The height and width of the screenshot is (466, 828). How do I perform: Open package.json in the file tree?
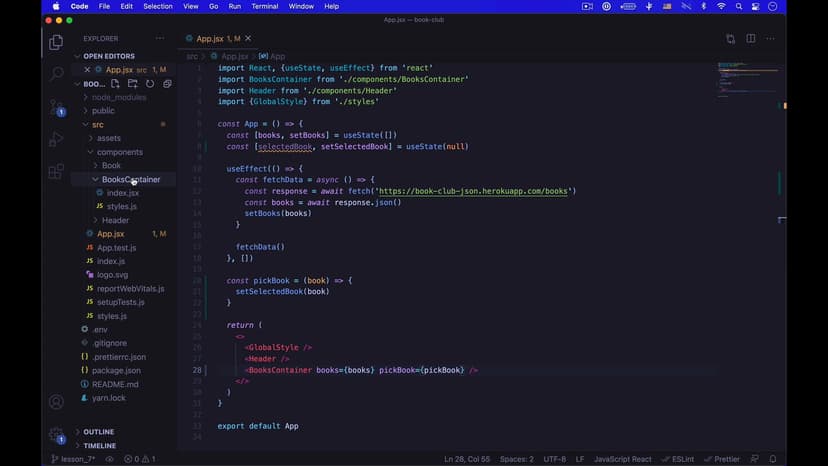point(116,370)
